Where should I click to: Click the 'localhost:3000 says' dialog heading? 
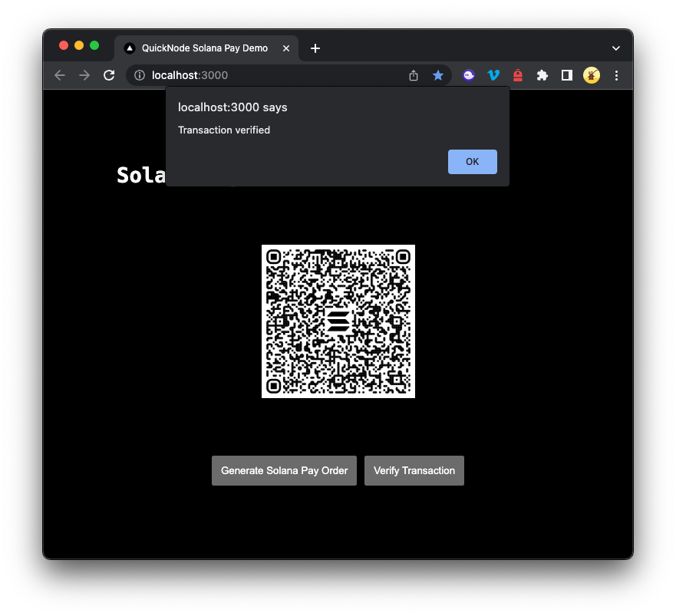tap(232, 107)
